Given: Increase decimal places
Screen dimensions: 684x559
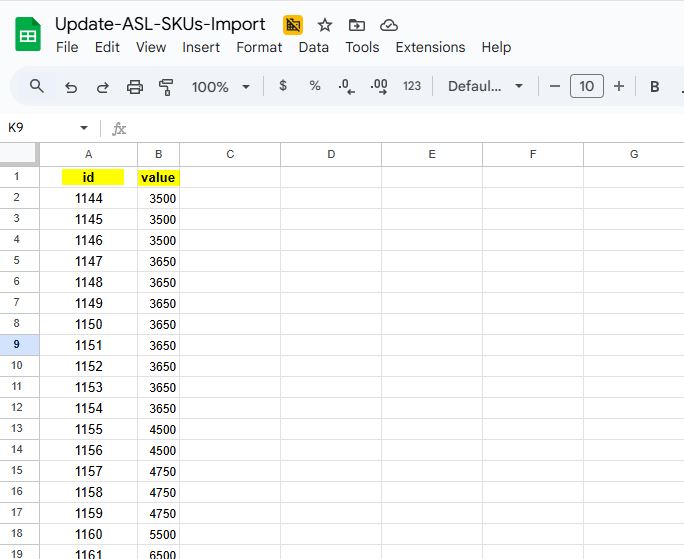Looking at the screenshot, I should click(379, 86).
